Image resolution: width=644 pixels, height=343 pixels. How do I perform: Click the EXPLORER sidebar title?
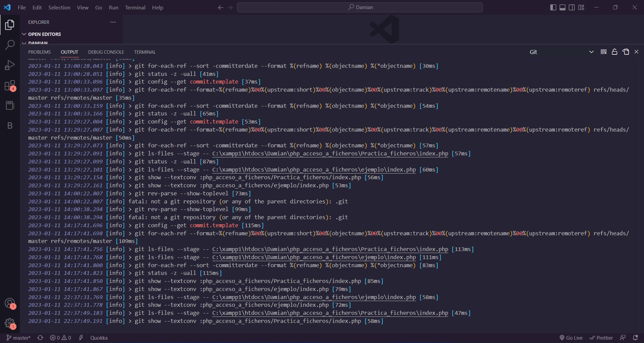click(39, 22)
